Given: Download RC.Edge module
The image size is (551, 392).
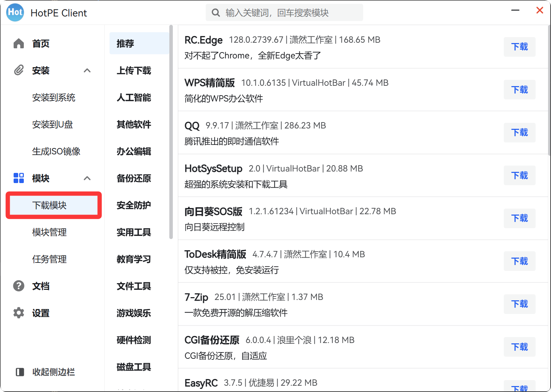Looking at the screenshot, I should click(x=519, y=47).
